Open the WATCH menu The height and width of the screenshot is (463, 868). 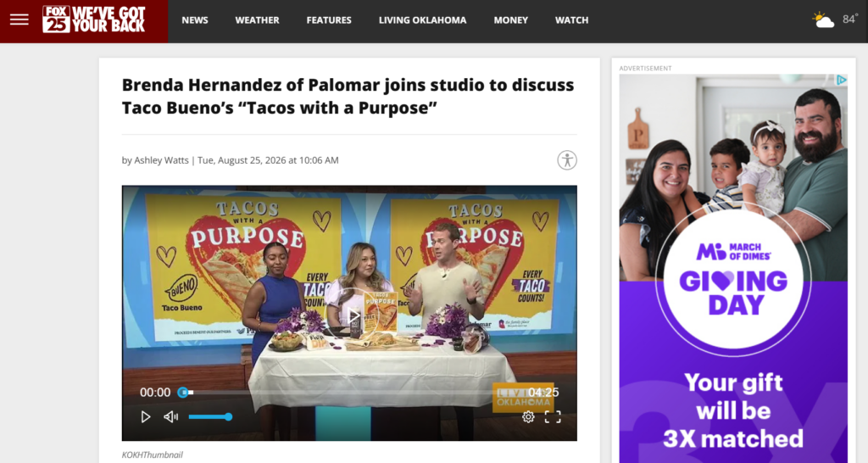[x=572, y=20]
